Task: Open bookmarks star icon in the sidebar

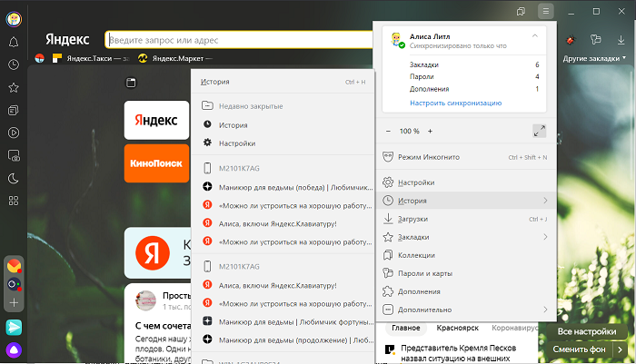Action: (14, 87)
